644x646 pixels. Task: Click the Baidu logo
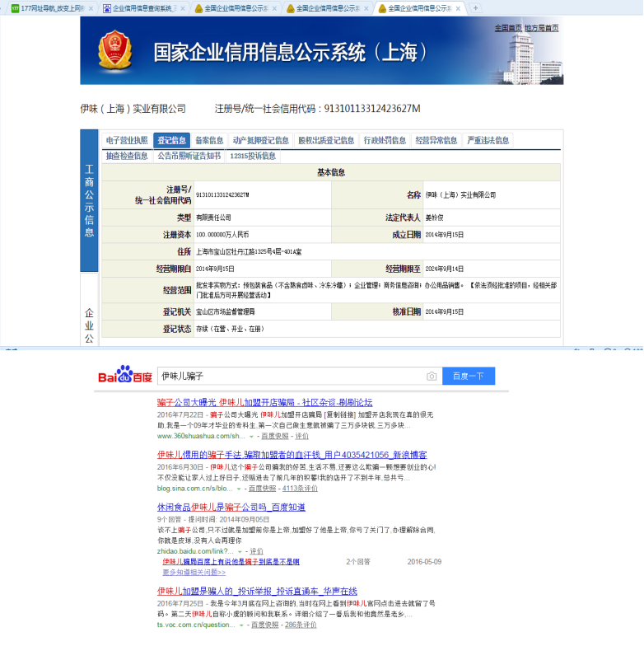point(125,374)
